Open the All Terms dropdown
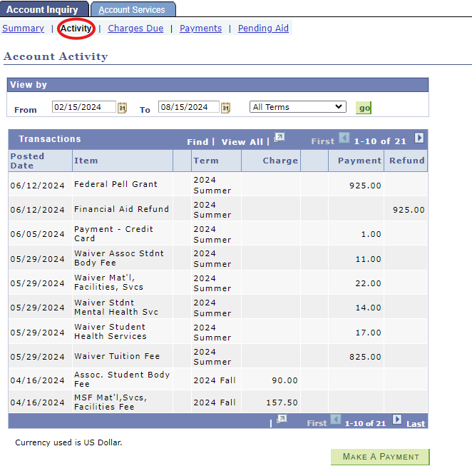 point(297,107)
